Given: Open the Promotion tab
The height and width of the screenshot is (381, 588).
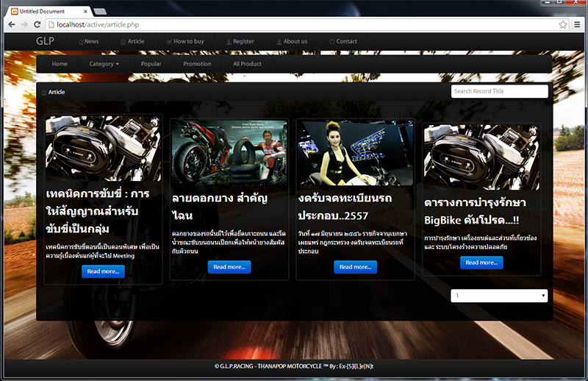Looking at the screenshot, I should coord(197,64).
